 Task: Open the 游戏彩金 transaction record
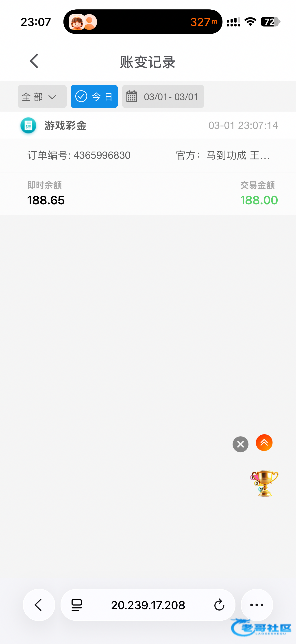65,126
